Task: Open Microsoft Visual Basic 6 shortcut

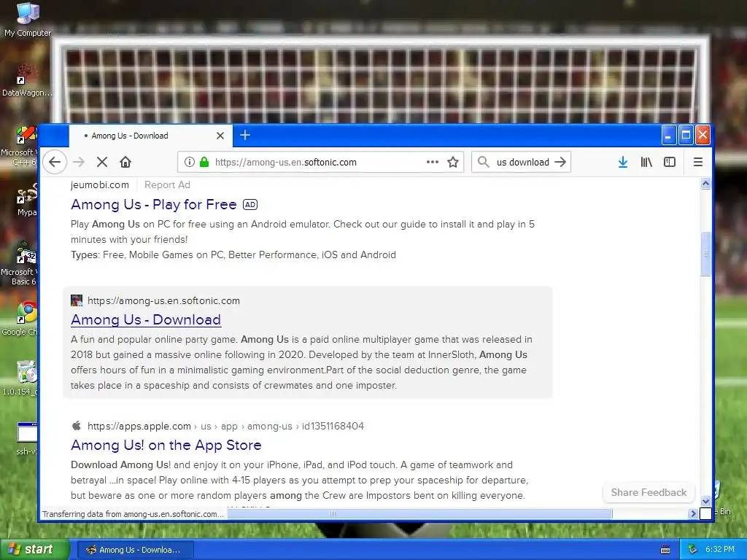Action: point(21,264)
